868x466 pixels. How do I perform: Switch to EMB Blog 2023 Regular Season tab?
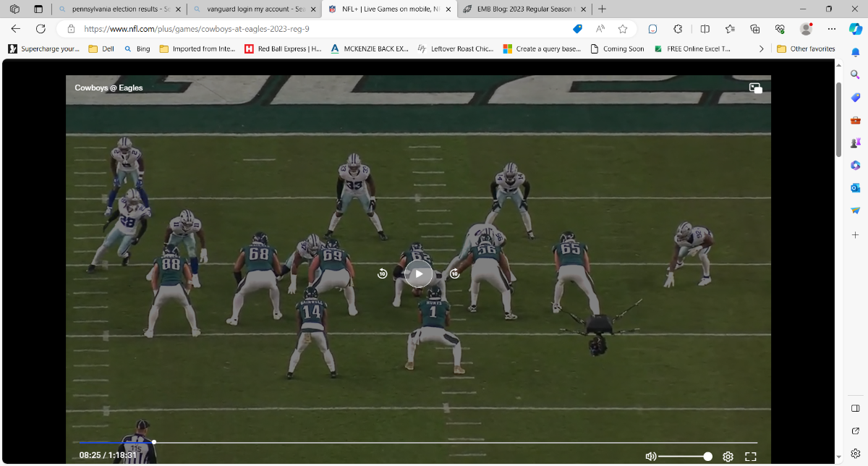pos(520,9)
